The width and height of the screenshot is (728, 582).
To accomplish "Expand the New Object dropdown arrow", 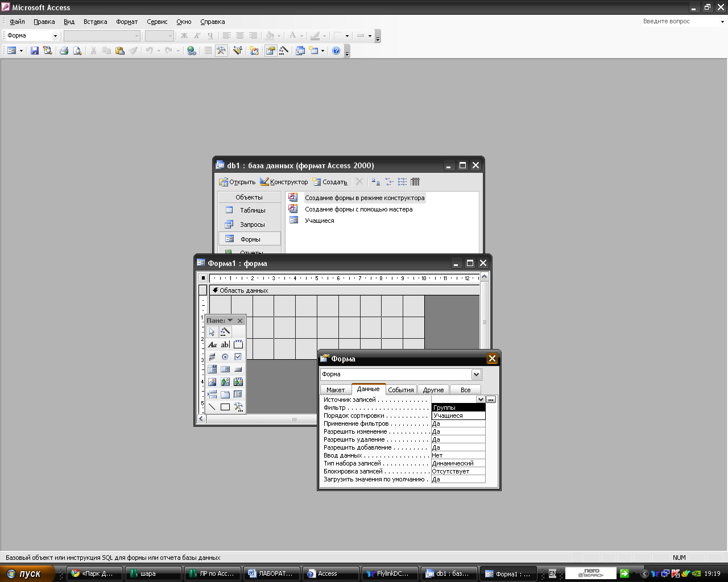I will click(322, 51).
